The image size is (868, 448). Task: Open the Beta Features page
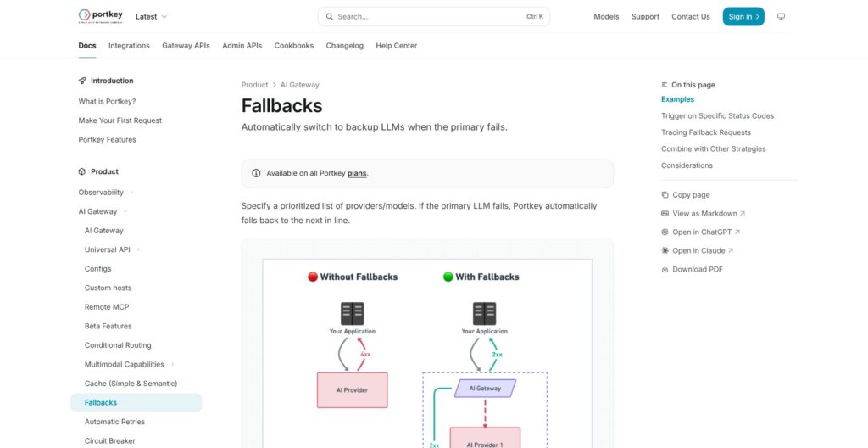tap(108, 326)
